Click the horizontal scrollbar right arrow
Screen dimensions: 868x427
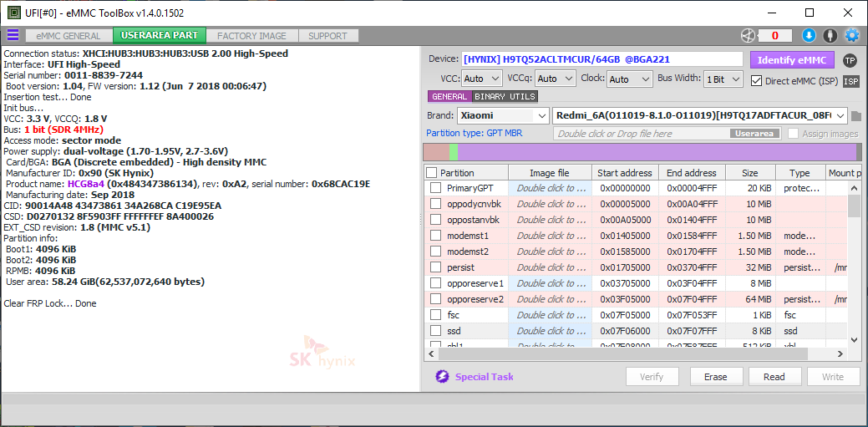pos(841,353)
